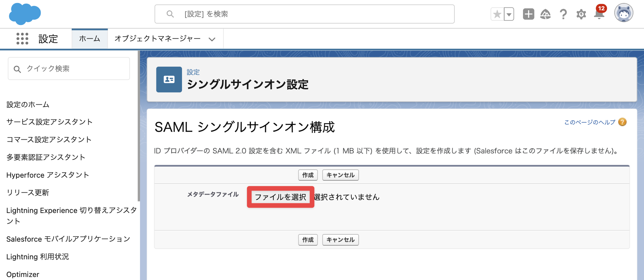Viewport: 644px width, 280px height.
Task: Click the favorites star icon
Action: pos(497,14)
